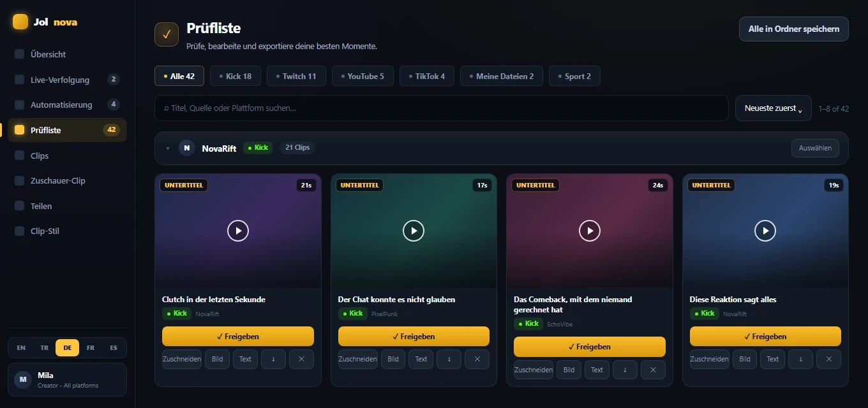Click Untertitel badge on Diese Reaktion clip
This screenshot has width=868, height=408.
711,185
